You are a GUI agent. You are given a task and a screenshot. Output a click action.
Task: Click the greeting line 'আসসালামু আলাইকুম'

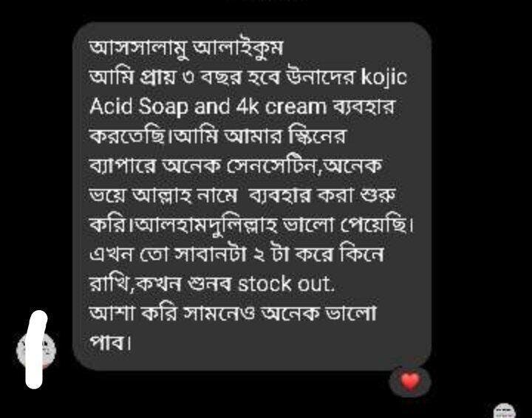(186, 48)
